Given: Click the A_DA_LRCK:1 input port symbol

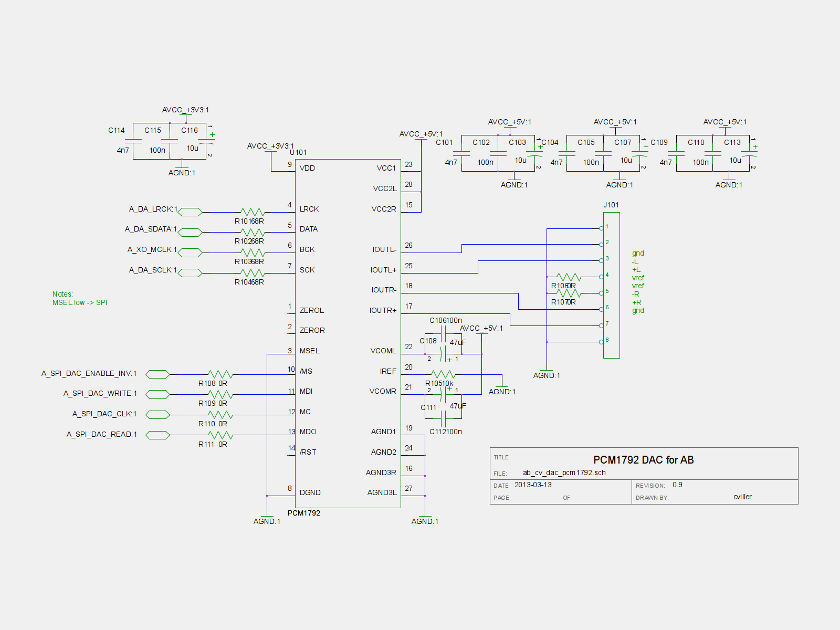Looking at the screenshot, I should tap(190, 212).
